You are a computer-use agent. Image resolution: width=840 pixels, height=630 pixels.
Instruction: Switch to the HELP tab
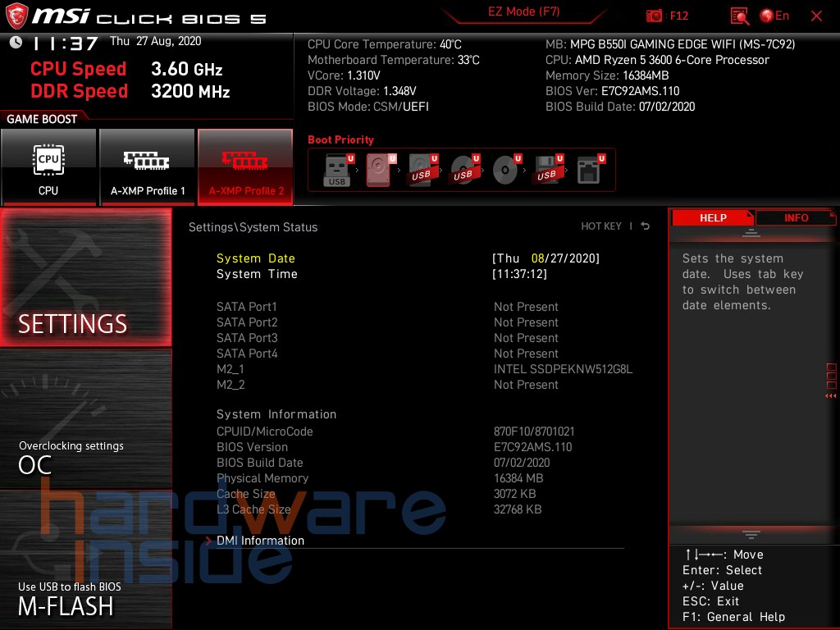[x=713, y=218]
